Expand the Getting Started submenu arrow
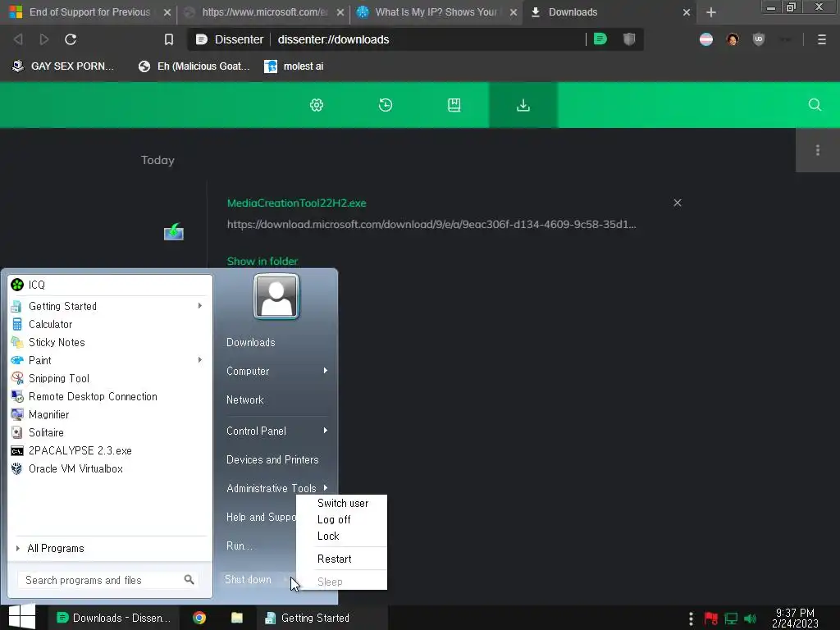Image resolution: width=840 pixels, height=630 pixels. 200,306
